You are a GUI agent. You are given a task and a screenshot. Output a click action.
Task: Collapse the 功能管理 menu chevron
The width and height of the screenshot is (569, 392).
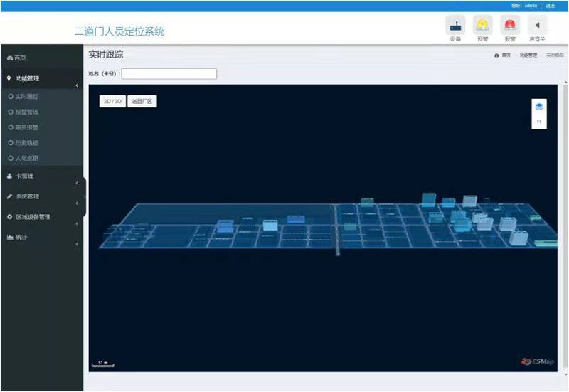point(77,85)
